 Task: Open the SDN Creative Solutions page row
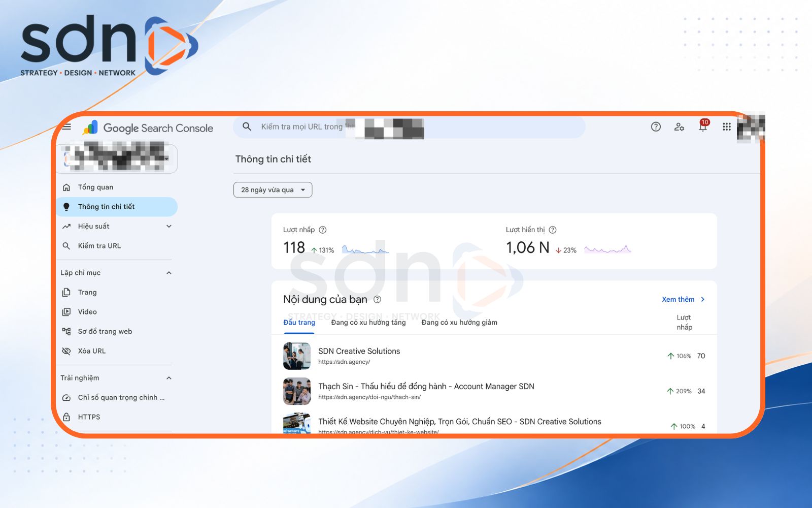pyautogui.click(x=494, y=356)
